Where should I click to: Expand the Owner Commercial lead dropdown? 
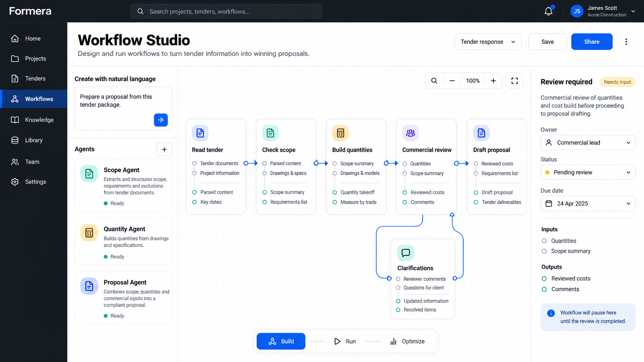588,143
